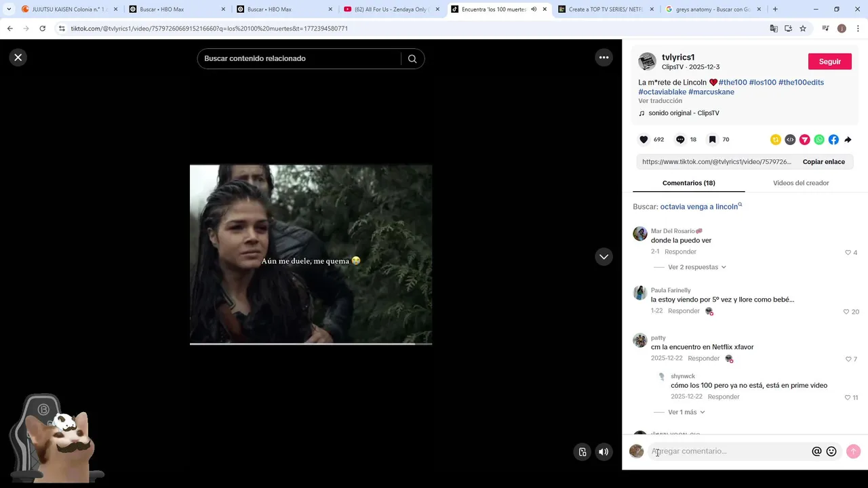Open the #marcuskane hashtag
Image resolution: width=868 pixels, height=488 pixels.
pyautogui.click(x=711, y=92)
